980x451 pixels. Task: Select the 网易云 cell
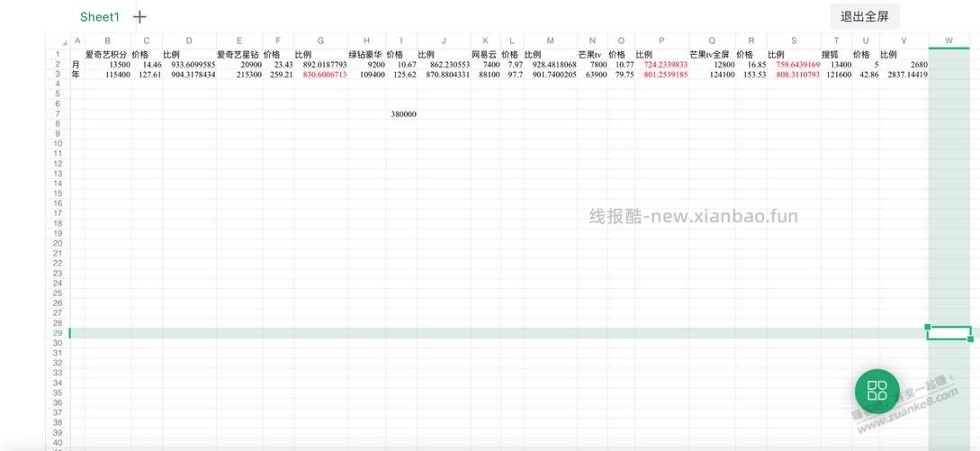(484, 55)
